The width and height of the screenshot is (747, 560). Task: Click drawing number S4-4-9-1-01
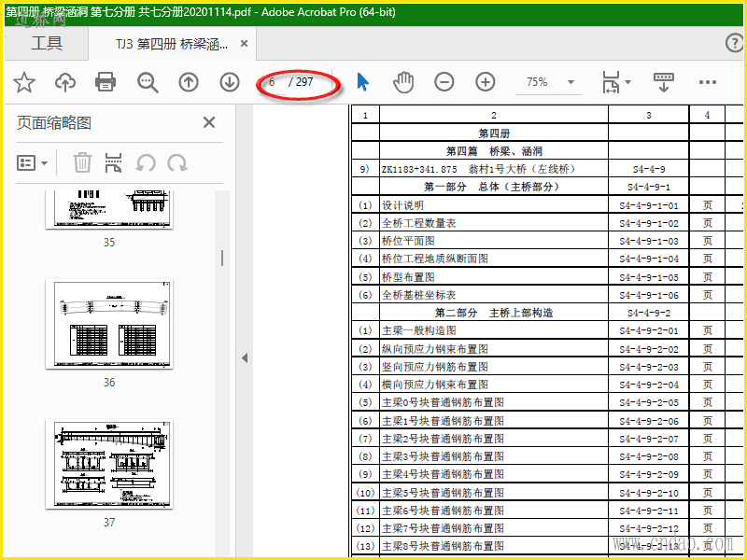point(648,205)
